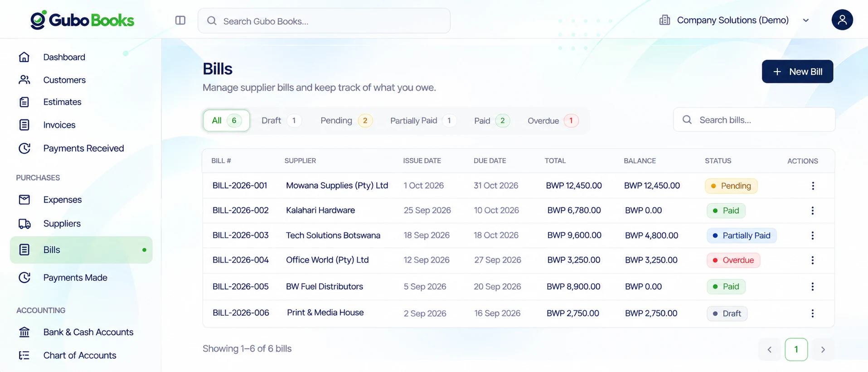Go to previous page of bills

click(x=770, y=349)
